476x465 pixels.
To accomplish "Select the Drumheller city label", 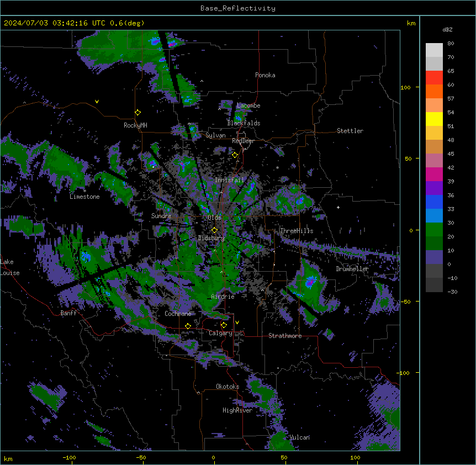I will [352, 269].
